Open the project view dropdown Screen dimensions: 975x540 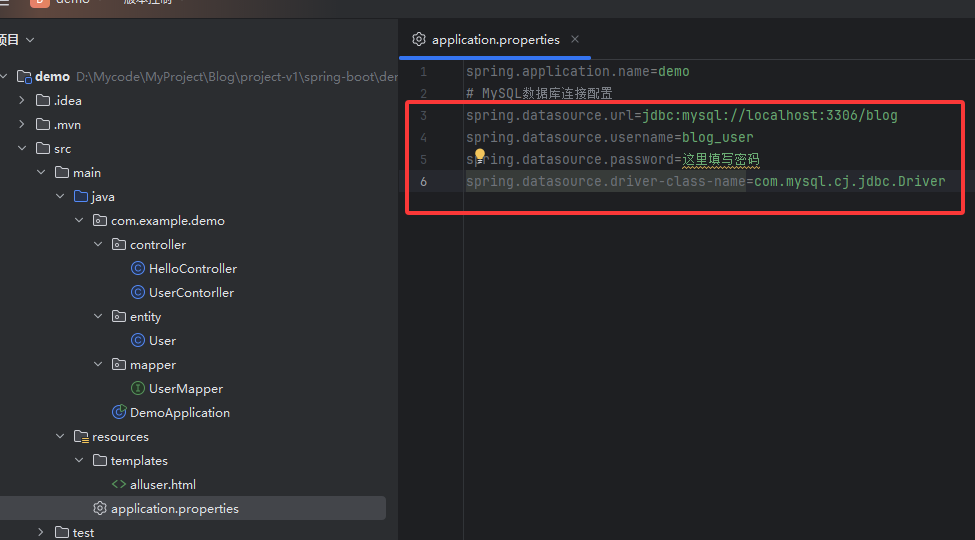[x=30, y=40]
